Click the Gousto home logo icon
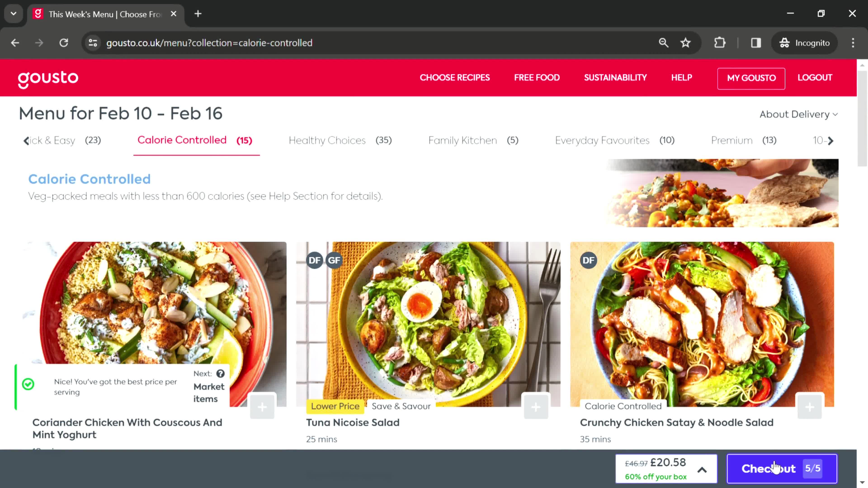Viewport: 868px width, 488px height. [48, 77]
